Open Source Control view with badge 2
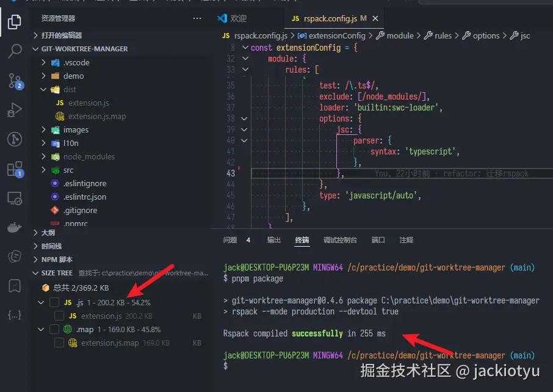Image resolution: width=553 pixels, height=392 pixels. 15,81
